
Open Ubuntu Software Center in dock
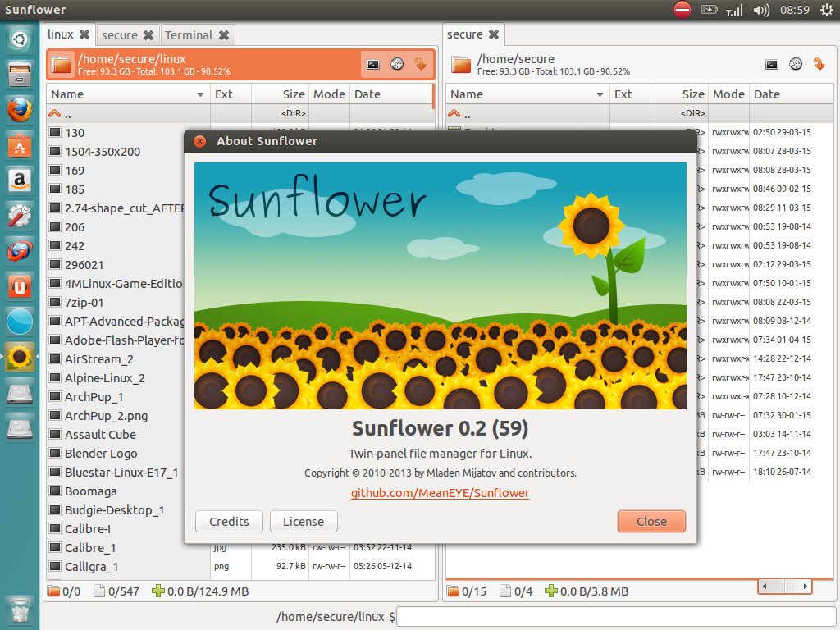point(20,145)
